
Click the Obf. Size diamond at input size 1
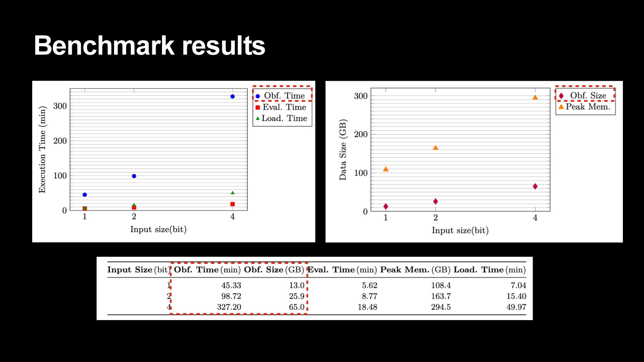tap(386, 206)
